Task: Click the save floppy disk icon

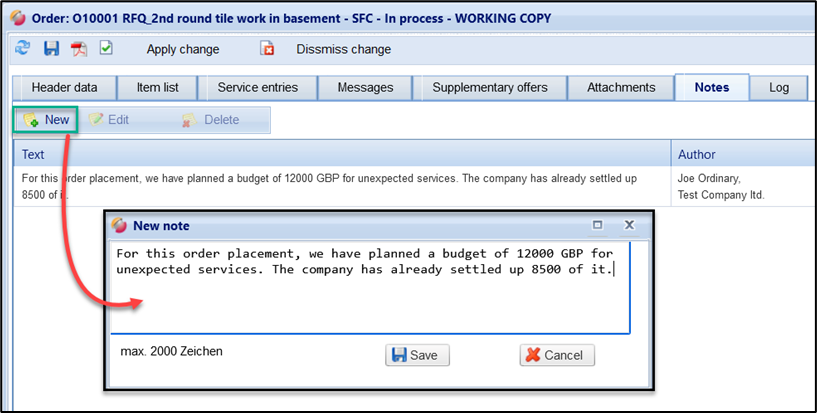Action: (x=51, y=49)
